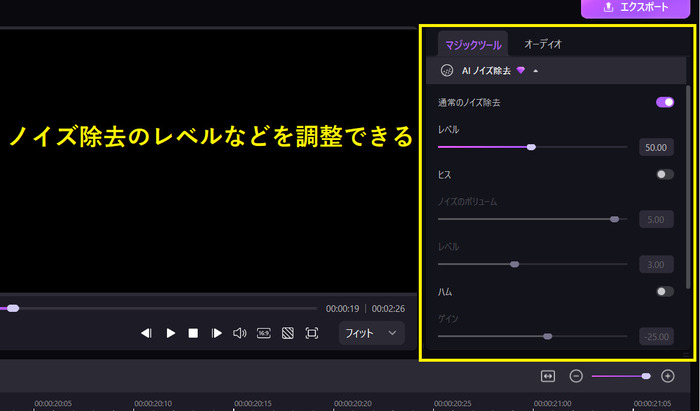Click the ヒス level slider handle
Image resolution: width=700 pixels, height=411 pixels.
click(515, 264)
